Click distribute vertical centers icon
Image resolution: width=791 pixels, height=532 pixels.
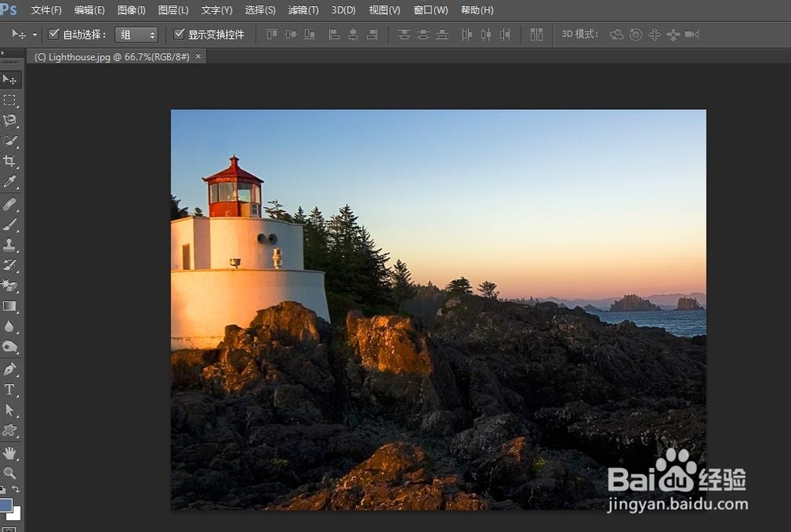click(x=422, y=34)
